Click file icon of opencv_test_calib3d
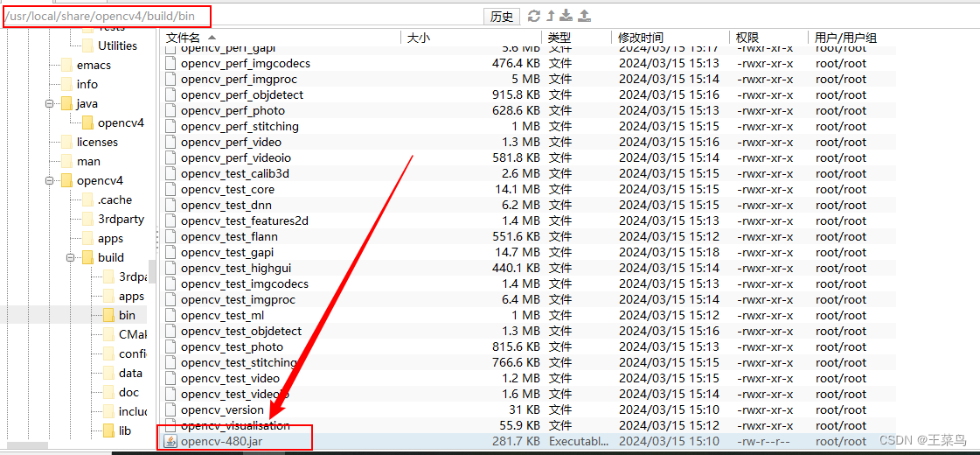Image resolution: width=980 pixels, height=455 pixels. click(170, 173)
